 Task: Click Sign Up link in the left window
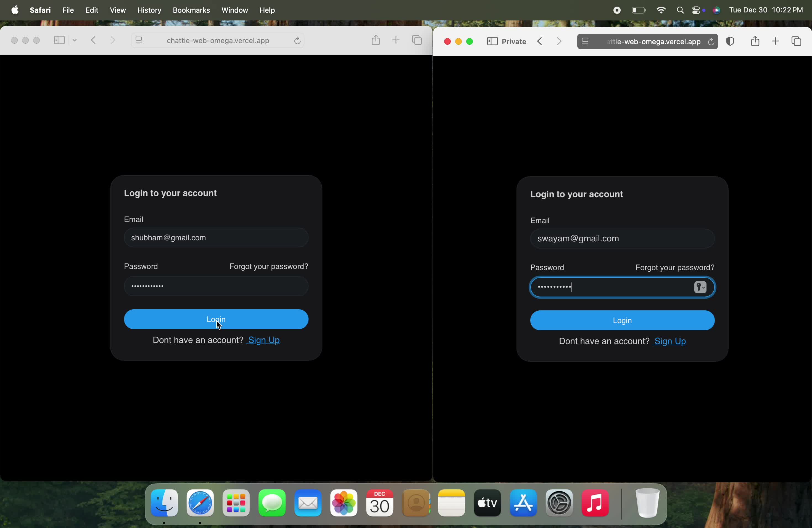pos(264,340)
